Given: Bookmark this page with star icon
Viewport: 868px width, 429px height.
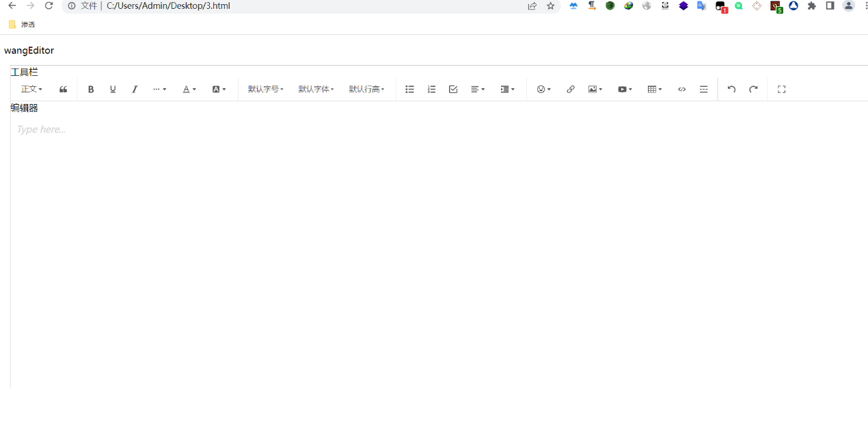Looking at the screenshot, I should tap(550, 5).
